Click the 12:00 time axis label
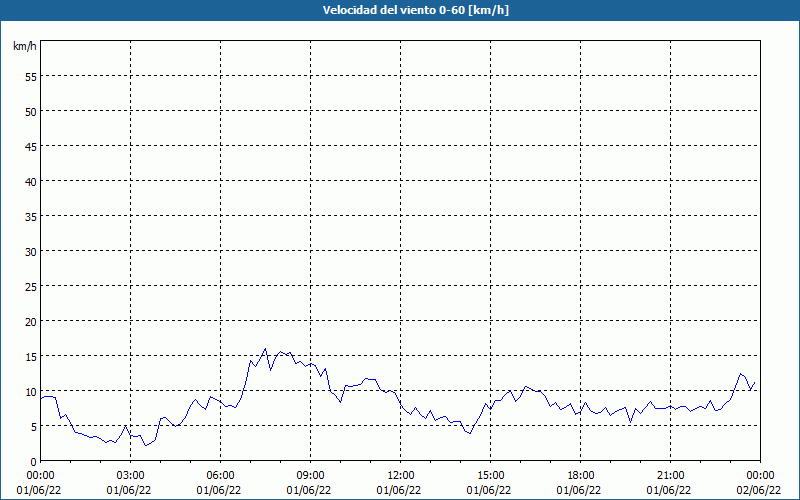The height and width of the screenshot is (500, 800). (401, 476)
